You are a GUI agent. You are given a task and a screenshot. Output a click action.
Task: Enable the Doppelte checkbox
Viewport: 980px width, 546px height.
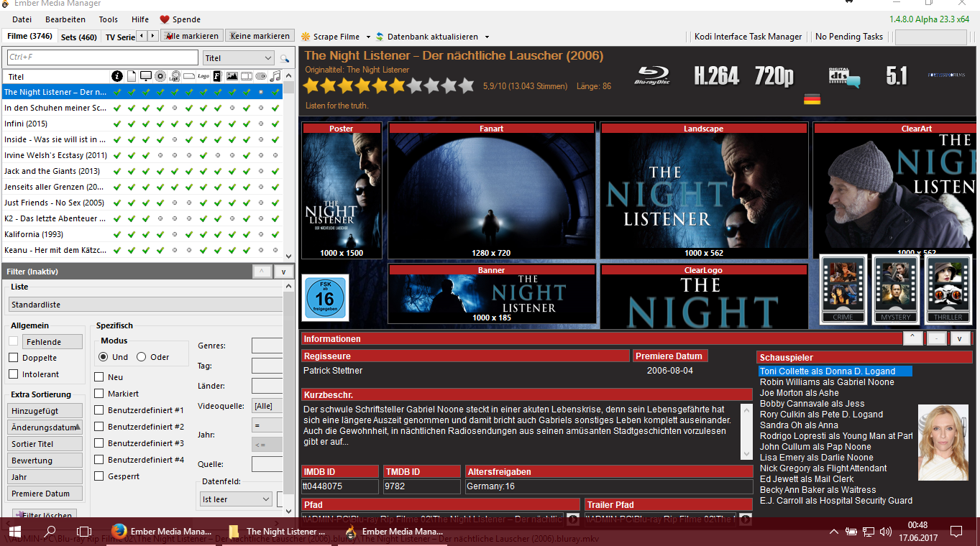[13, 358]
